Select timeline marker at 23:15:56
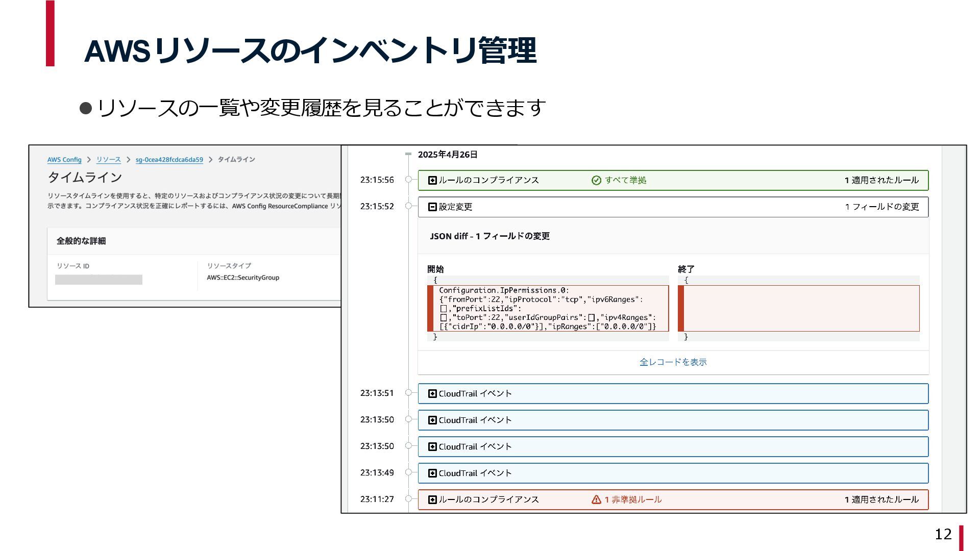Viewport: 980px width, 551px height. (408, 180)
